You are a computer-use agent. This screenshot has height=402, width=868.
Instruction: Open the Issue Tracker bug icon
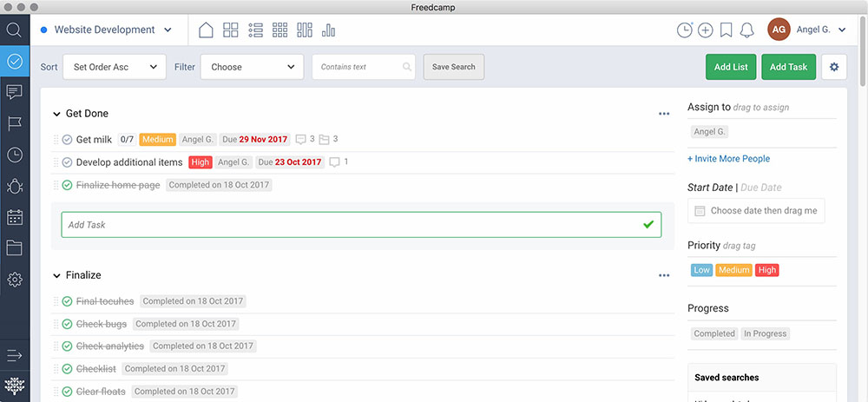pyautogui.click(x=14, y=186)
